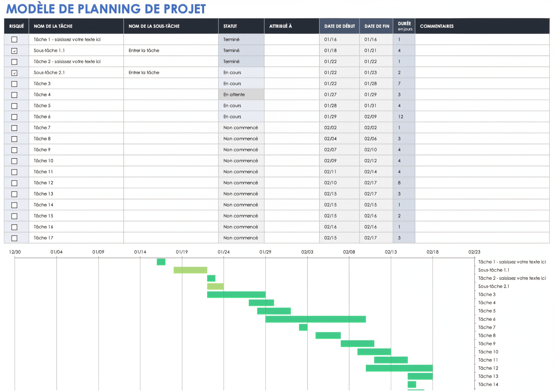This screenshot has width=555, height=392.
Task: Select the start date 02/10 of Tâche 12
Action: click(339, 183)
